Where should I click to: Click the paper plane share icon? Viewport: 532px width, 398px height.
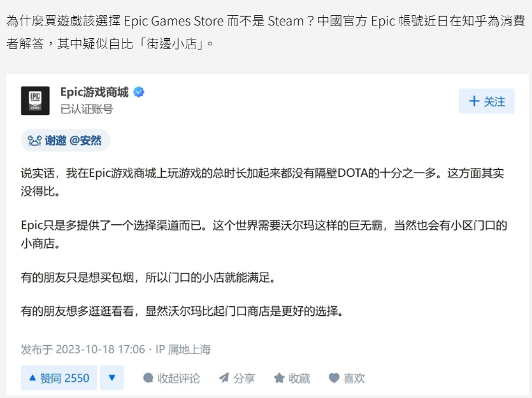point(224,378)
